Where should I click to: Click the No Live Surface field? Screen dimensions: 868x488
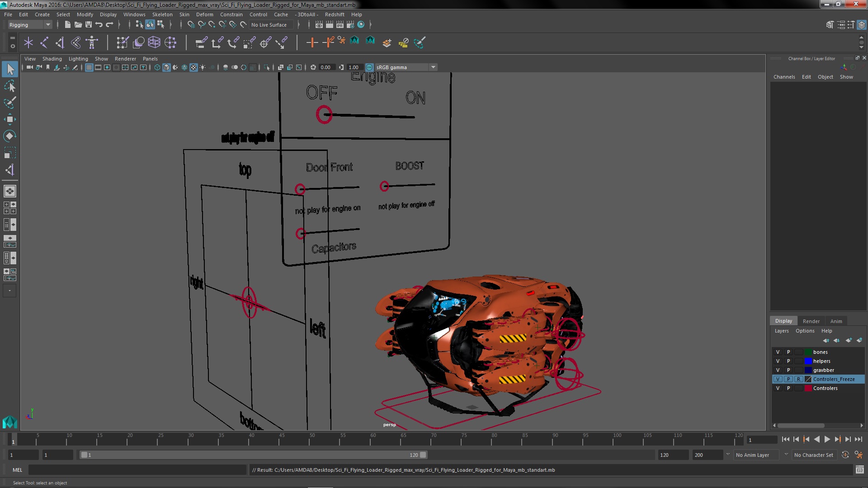(x=271, y=25)
